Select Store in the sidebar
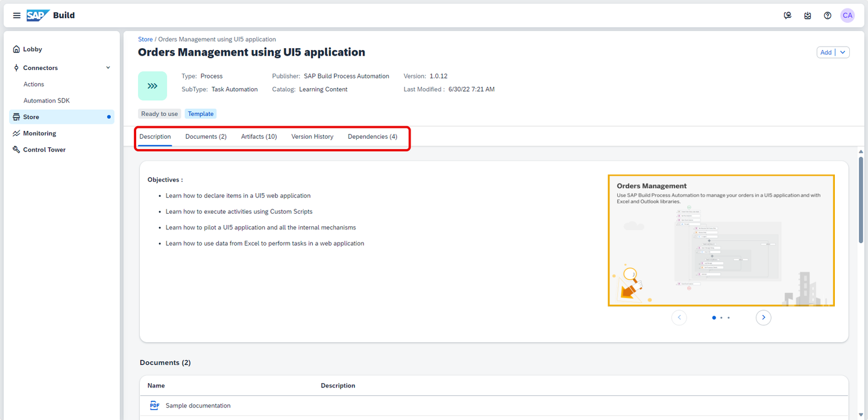 click(x=61, y=117)
